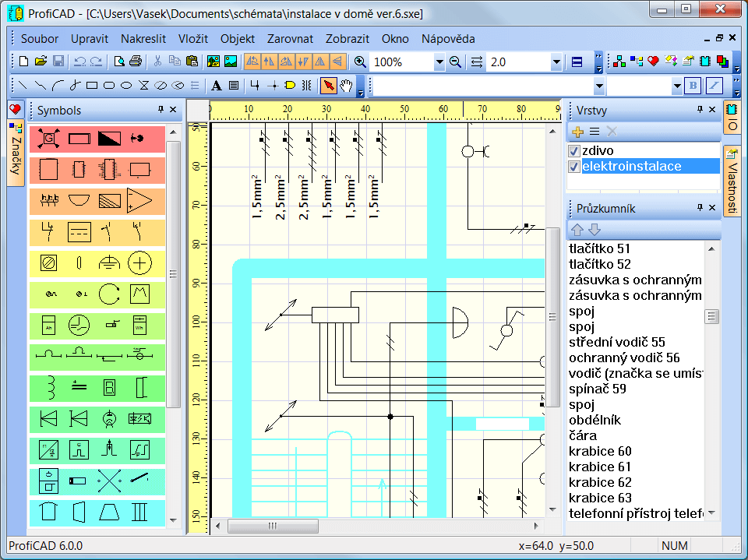
Task: Open the Zarovnat menu
Action: point(290,39)
